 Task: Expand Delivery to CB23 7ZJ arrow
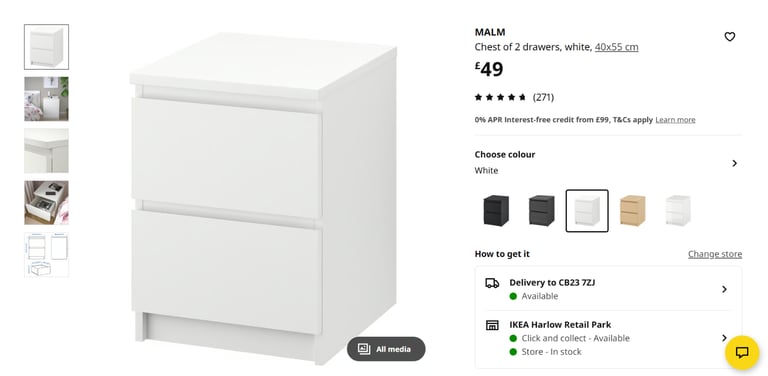tap(724, 289)
